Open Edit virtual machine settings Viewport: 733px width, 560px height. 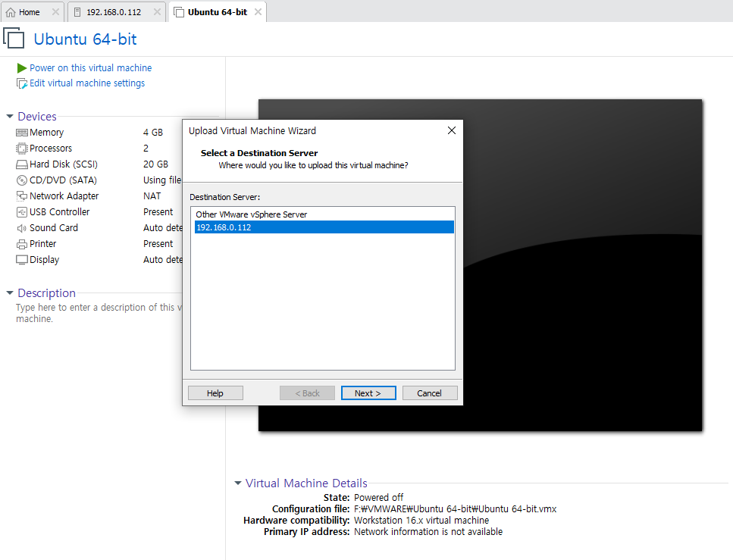tap(87, 83)
